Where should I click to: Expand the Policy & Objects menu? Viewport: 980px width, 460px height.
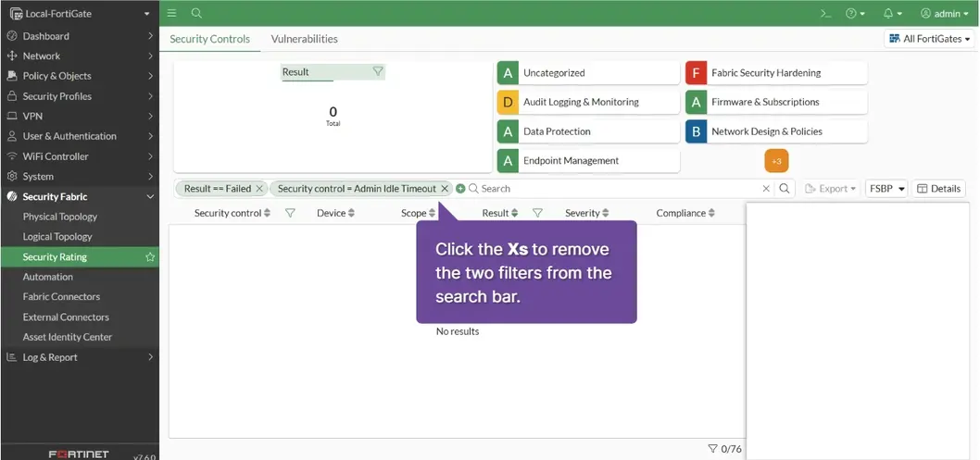point(80,76)
